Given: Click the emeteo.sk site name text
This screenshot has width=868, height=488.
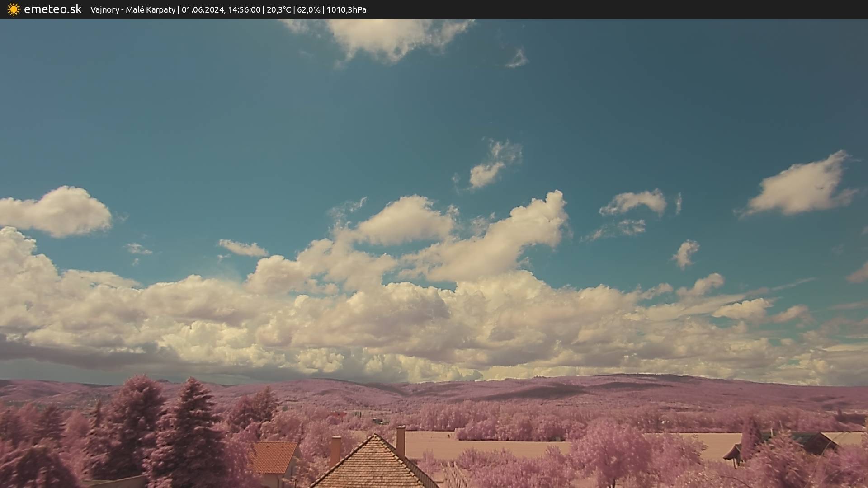Looking at the screenshot, I should (x=52, y=9).
